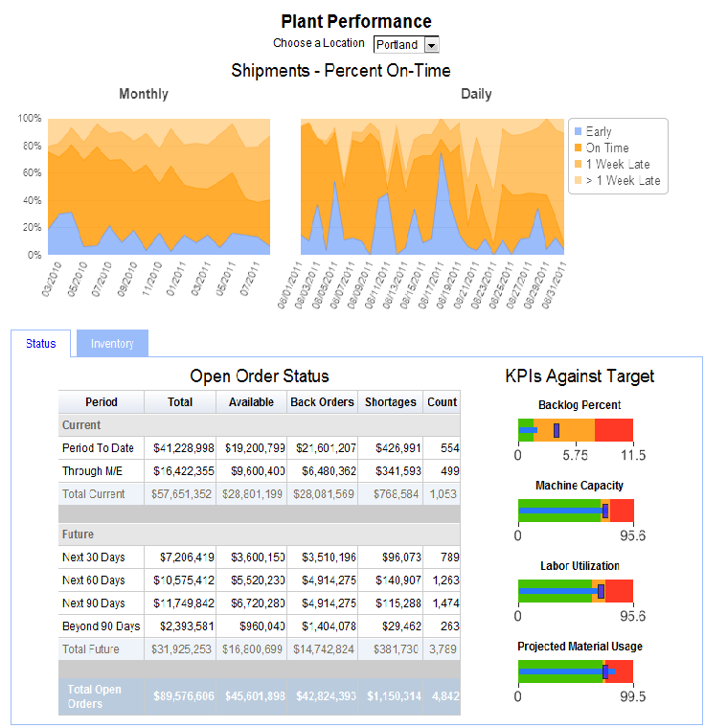Click the $5,520,230 available cell

tap(251, 580)
